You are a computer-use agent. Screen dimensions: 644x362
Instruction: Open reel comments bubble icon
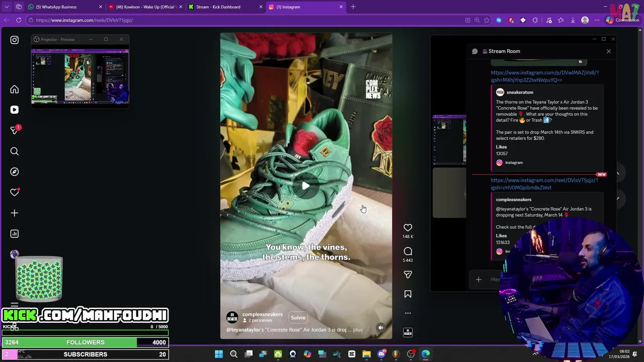pos(408,251)
